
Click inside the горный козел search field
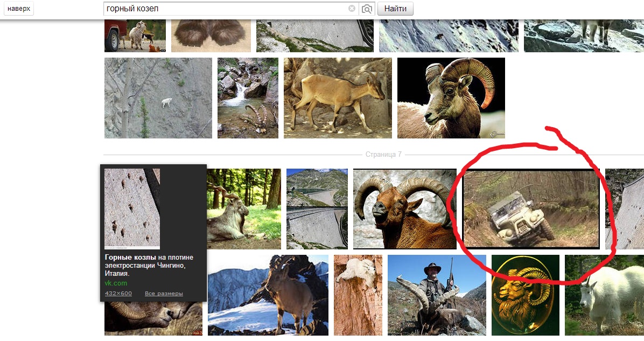pyautogui.click(x=226, y=9)
